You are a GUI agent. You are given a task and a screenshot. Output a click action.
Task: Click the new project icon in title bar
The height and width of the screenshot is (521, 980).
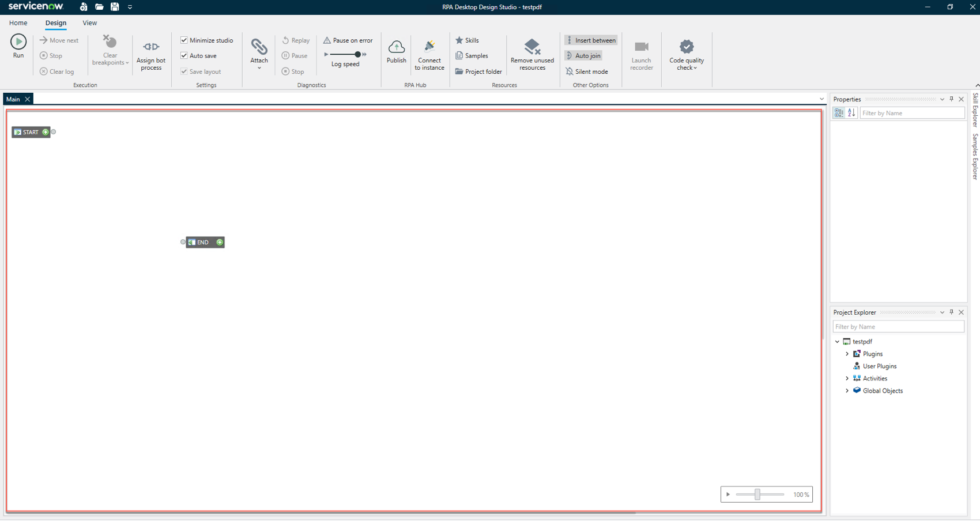tap(84, 7)
